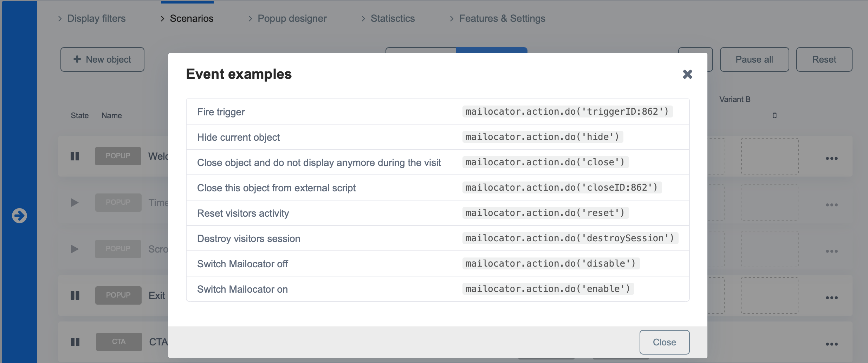This screenshot has width=868, height=363.
Task: Select the 'close' action code snippet
Action: tap(545, 162)
